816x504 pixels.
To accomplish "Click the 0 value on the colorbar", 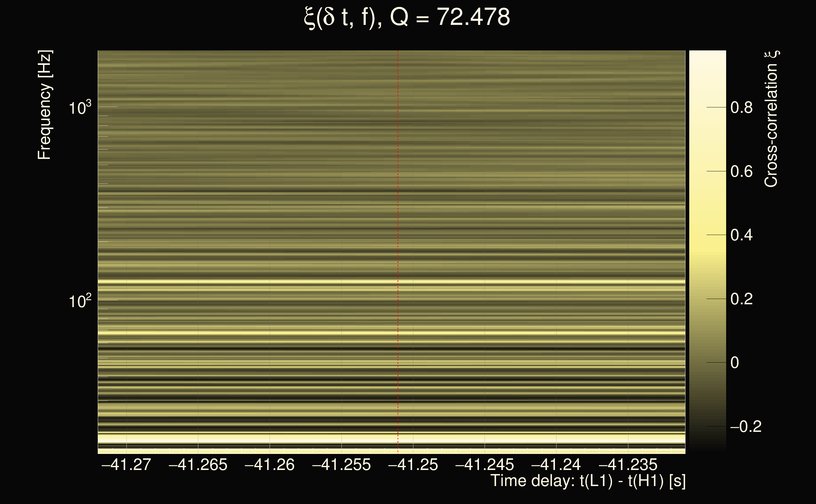I will click(x=735, y=363).
